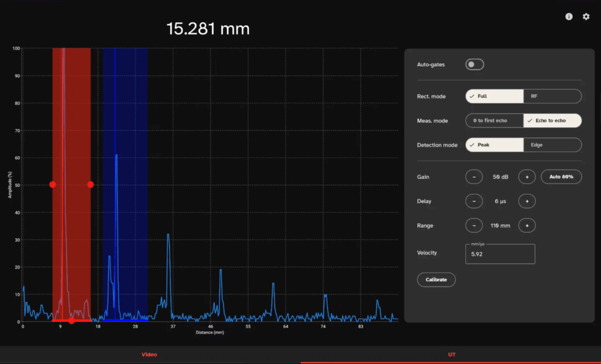This screenshot has width=601, height=364.
Task: Switch to the Video tab
Action: (150, 355)
